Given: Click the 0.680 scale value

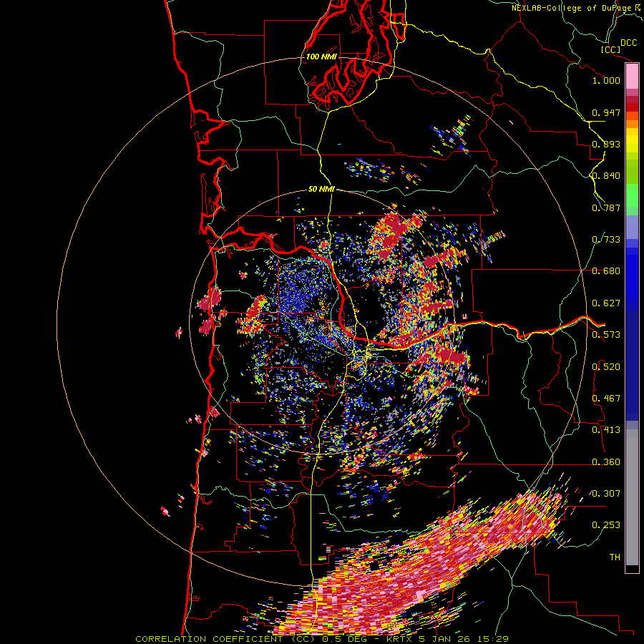Looking at the screenshot, I should coord(606,271).
